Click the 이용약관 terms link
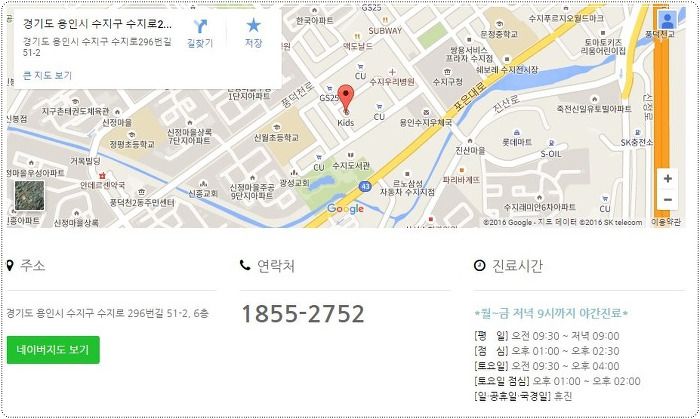The image size is (700, 419). point(666,222)
